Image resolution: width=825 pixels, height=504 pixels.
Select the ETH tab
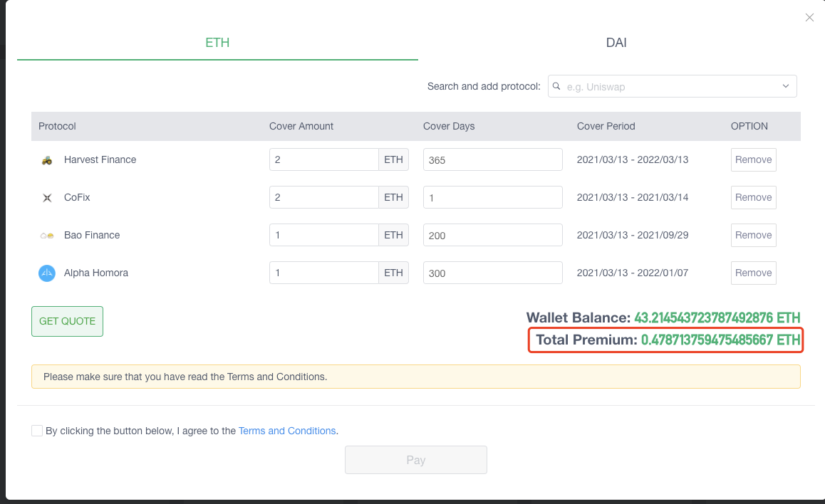pyautogui.click(x=217, y=43)
